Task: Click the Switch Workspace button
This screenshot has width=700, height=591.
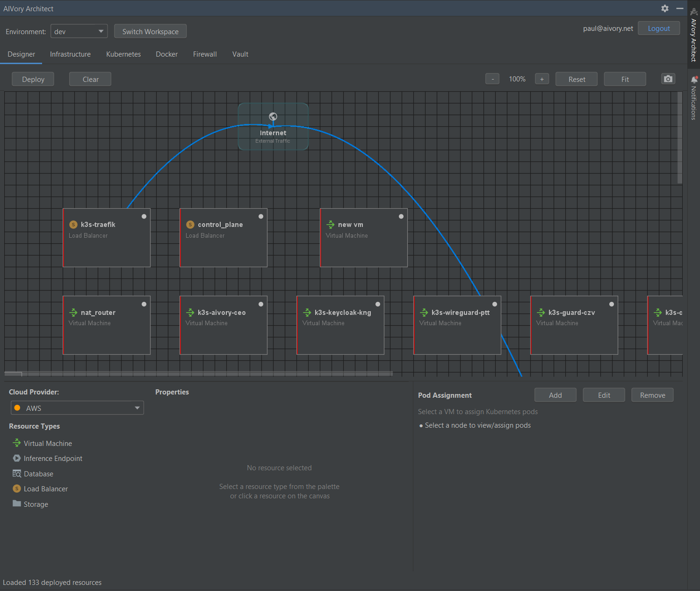Action: (x=151, y=31)
